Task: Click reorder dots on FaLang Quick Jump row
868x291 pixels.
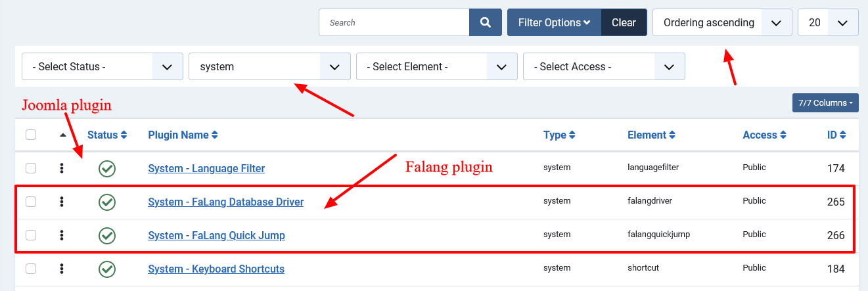Action: [x=62, y=235]
